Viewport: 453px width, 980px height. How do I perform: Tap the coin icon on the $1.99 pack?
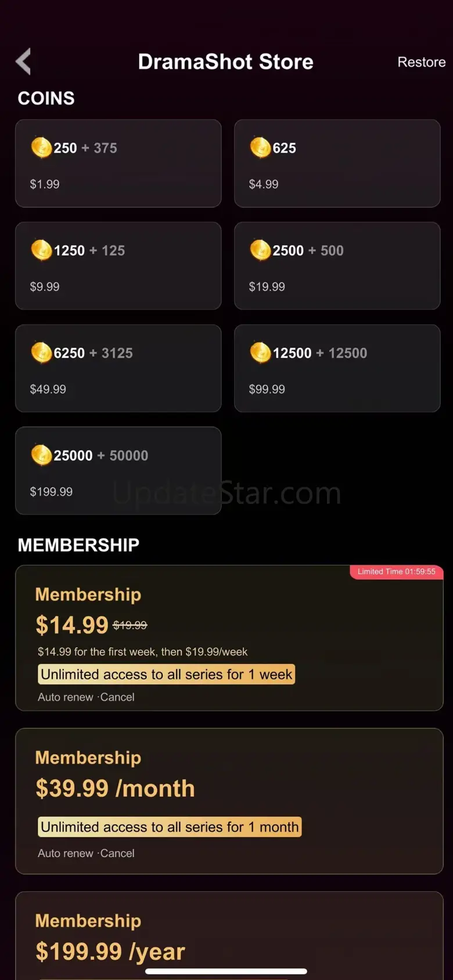pyautogui.click(x=41, y=147)
